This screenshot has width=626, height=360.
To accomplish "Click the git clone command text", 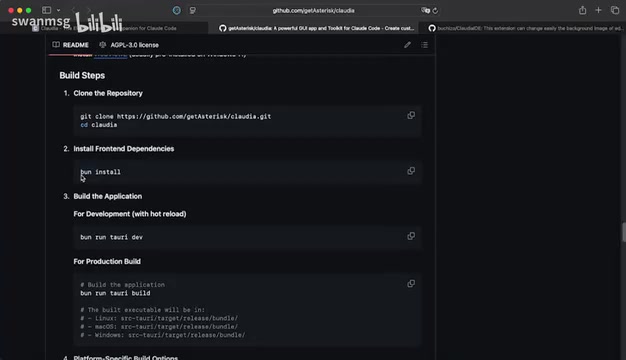I will tap(176, 116).
